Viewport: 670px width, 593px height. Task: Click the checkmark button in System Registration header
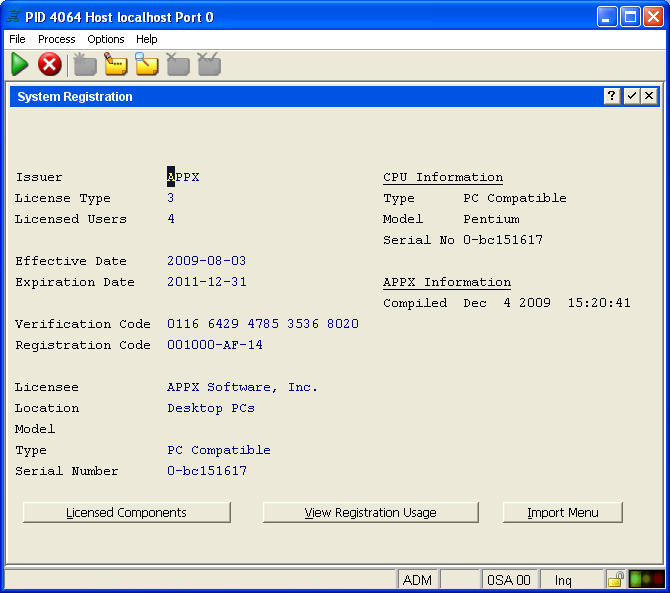pyautogui.click(x=631, y=96)
